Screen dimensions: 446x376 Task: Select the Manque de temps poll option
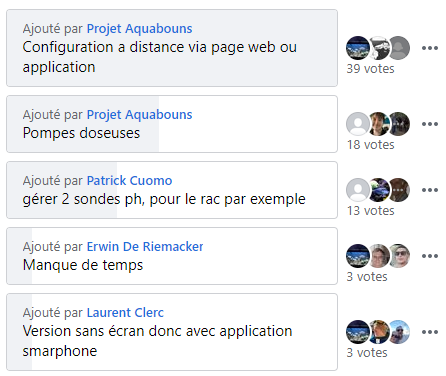point(172,256)
